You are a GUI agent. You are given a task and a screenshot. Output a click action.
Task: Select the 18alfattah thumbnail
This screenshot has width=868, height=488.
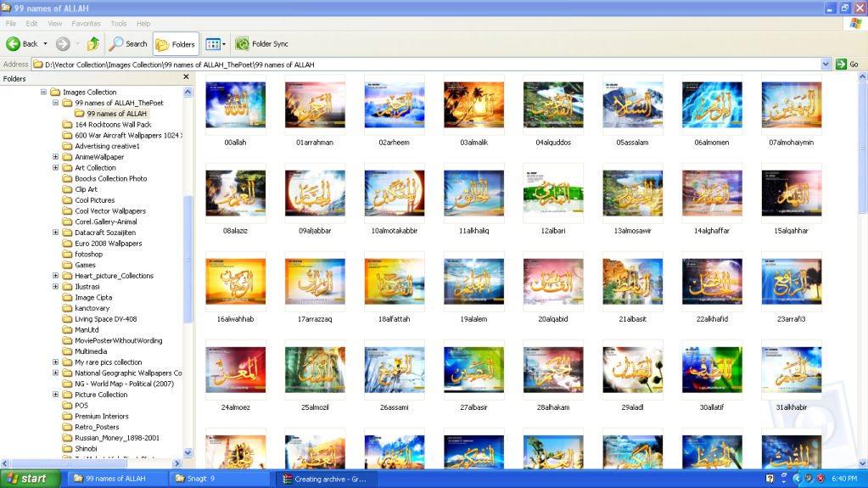coord(395,282)
